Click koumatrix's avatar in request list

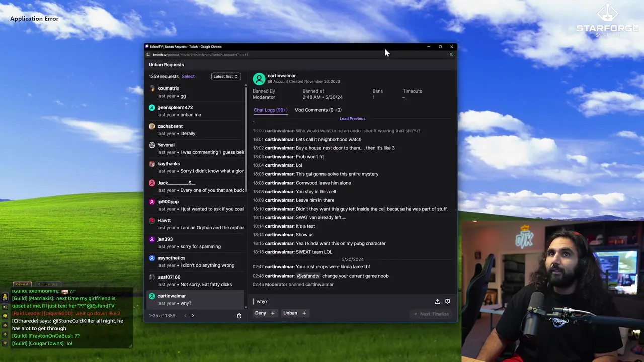click(152, 88)
